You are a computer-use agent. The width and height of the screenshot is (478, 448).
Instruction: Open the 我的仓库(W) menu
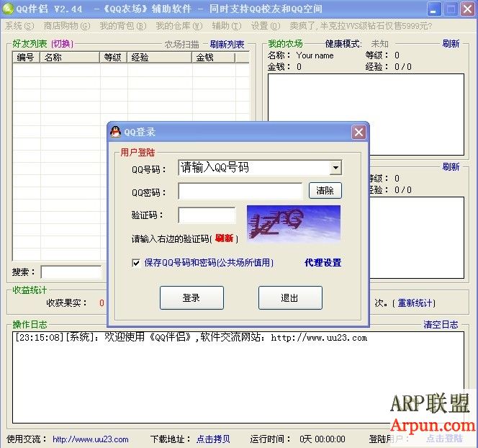click(x=179, y=26)
